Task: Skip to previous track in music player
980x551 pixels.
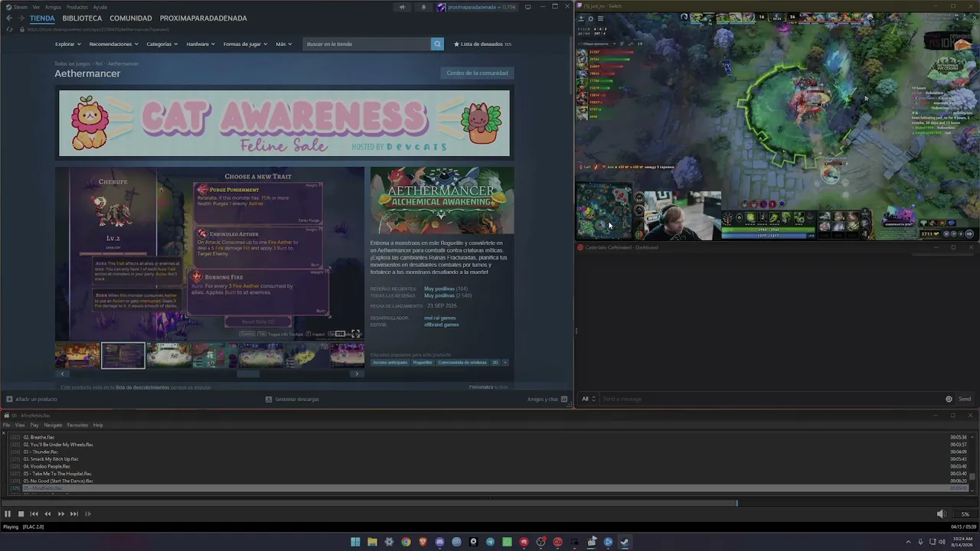Action: click(34, 514)
